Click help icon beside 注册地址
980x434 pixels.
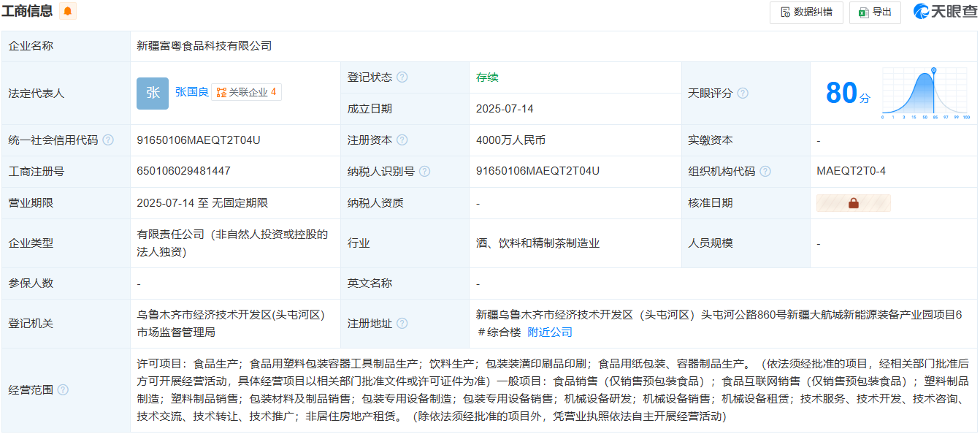(x=402, y=324)
